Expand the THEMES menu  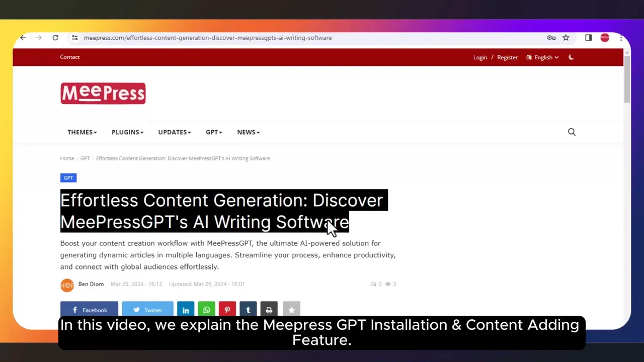82,132
